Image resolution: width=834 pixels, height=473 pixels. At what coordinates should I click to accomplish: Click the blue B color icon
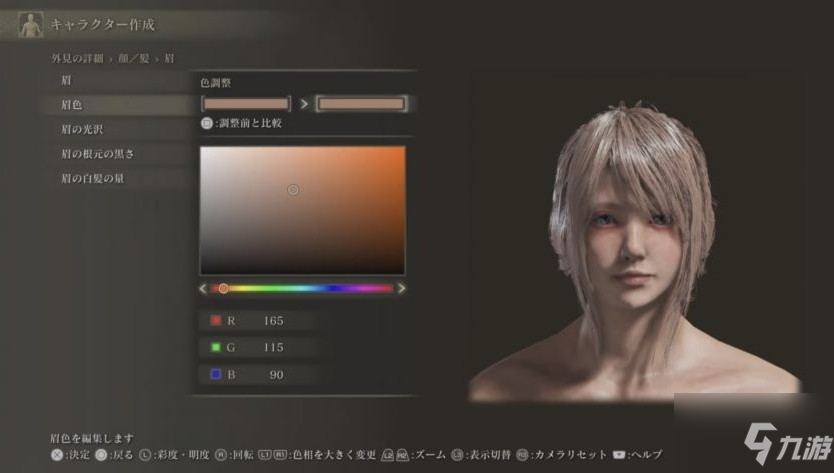tap(216, 375)
